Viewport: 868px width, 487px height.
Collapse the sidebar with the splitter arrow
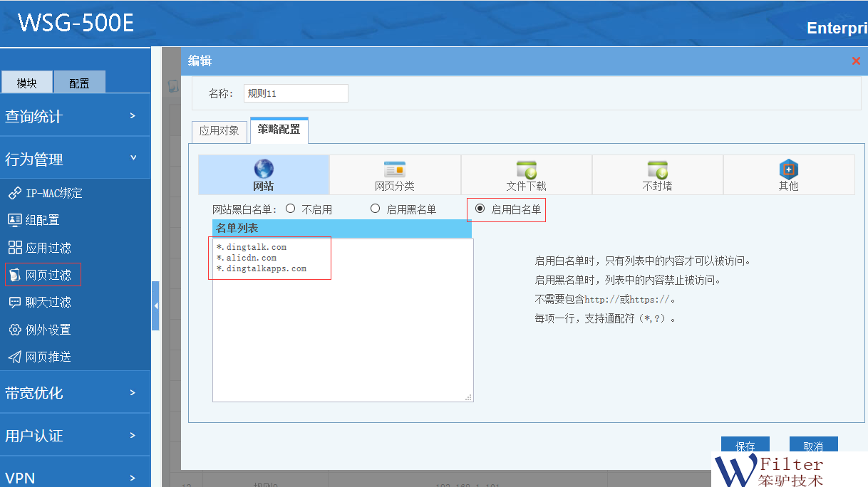point(155,306)
